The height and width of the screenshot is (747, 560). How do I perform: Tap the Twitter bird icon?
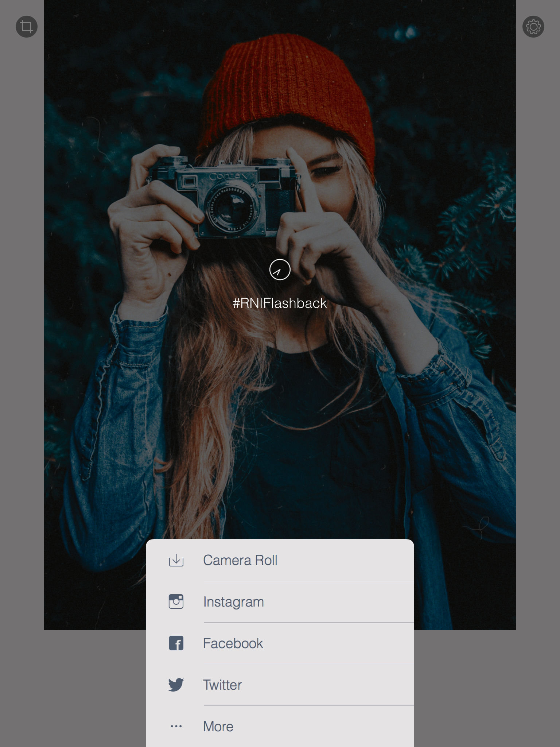point(176,685)
